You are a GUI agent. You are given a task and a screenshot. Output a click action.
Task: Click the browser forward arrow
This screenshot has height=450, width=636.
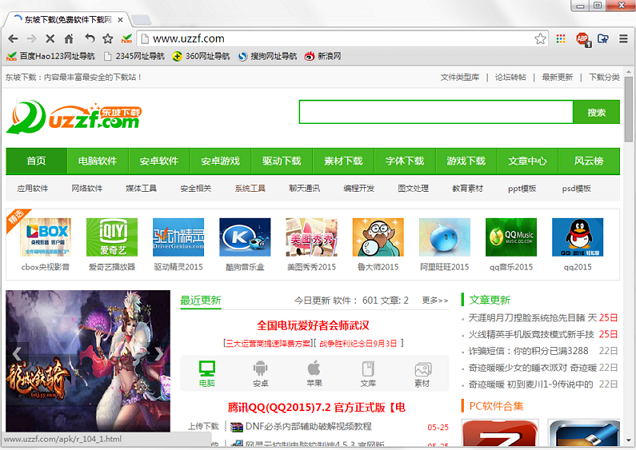point(31,39)
